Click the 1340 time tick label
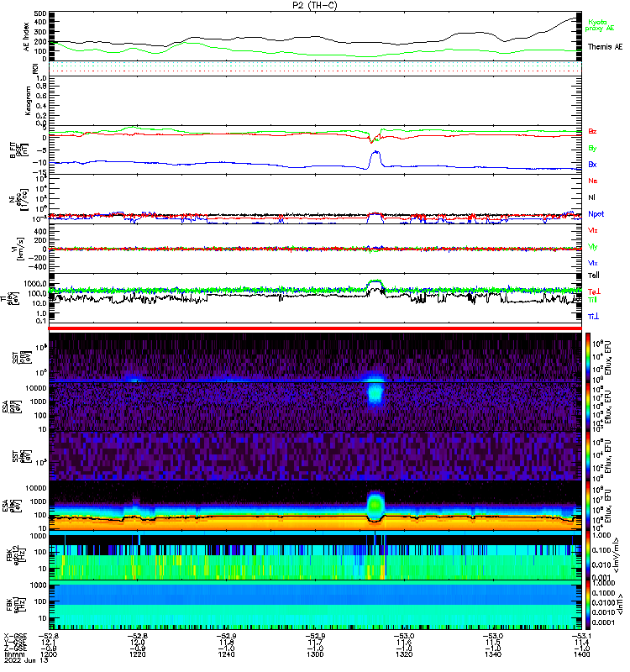630x672 pixels. tap(493, 654)
